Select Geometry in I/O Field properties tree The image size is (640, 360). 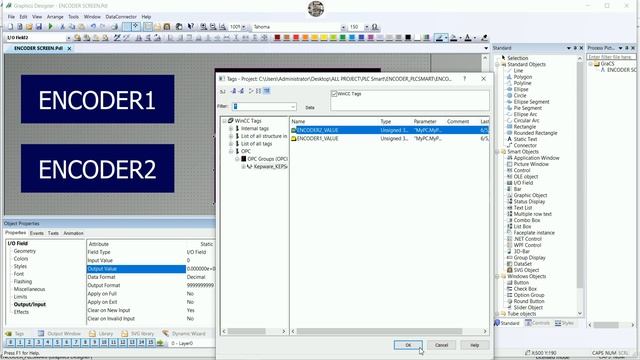pos(24,251)
